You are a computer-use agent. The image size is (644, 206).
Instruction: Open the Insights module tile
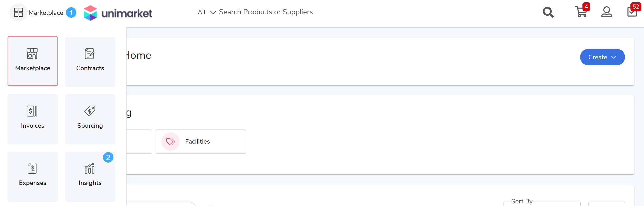point(90,176)
